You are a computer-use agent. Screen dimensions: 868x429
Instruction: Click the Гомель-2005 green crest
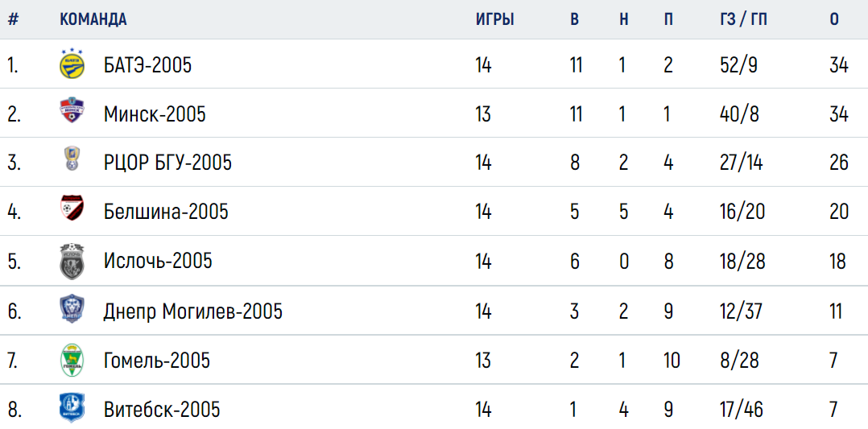click(72, 360)
